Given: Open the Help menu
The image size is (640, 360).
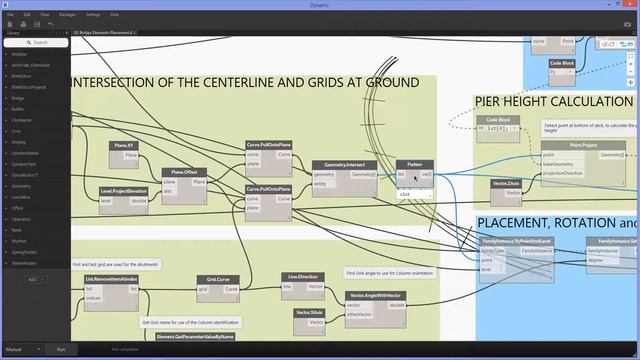Looking at the screenshot, I should [x=114, y=15].
